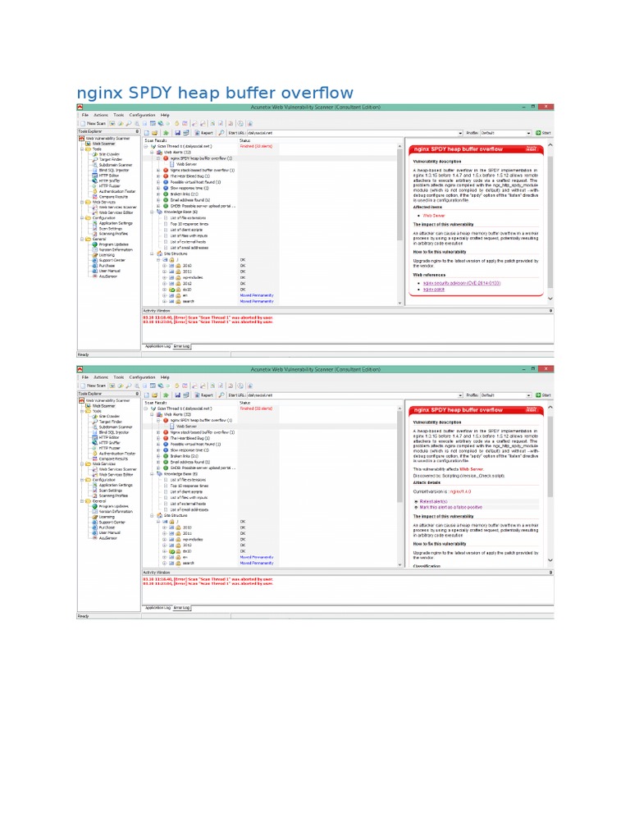The image size is (630, 840).
Task: Click Mark this alert as a false positive
Action: 450,507
